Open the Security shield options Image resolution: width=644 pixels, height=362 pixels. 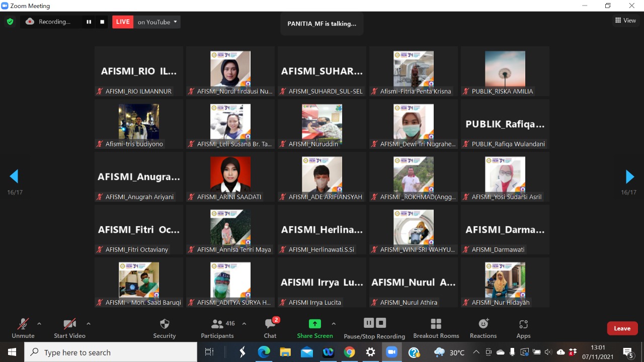(165, 328)
